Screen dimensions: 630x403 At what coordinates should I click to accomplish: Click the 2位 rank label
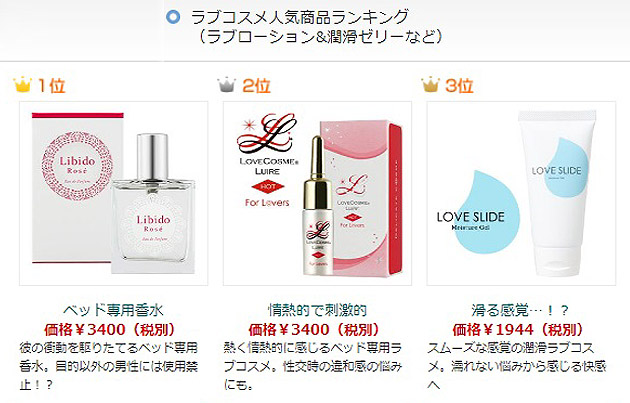256,86
